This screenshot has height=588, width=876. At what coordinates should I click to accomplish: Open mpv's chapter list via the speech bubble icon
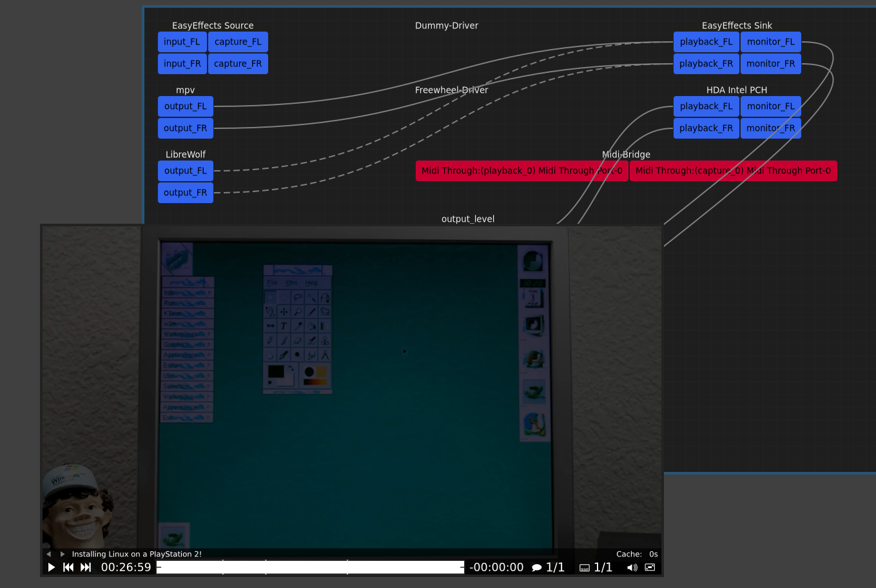tap(537, 567)
